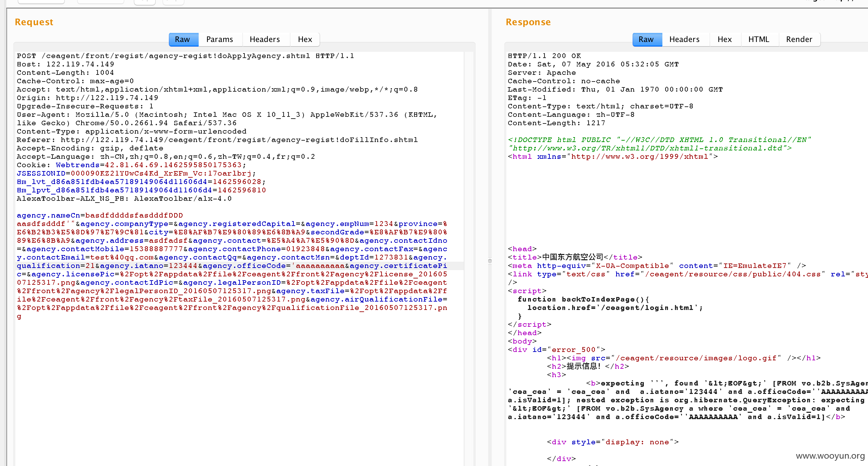Click the divider handle between Request and Response panes
This screenshot has height=466, width=868.
(490, 261)
